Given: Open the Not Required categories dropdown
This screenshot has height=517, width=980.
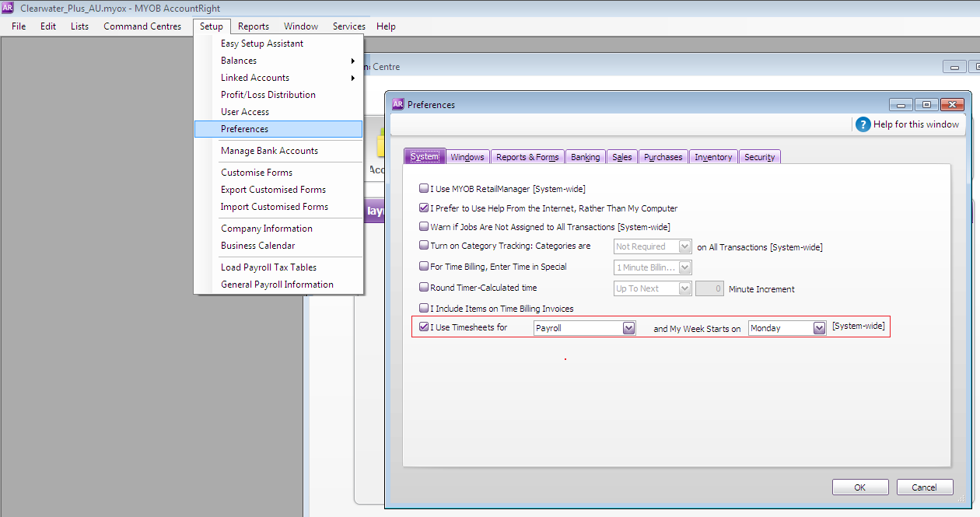Looking at the screenshot, I should (x=684, y=246).
